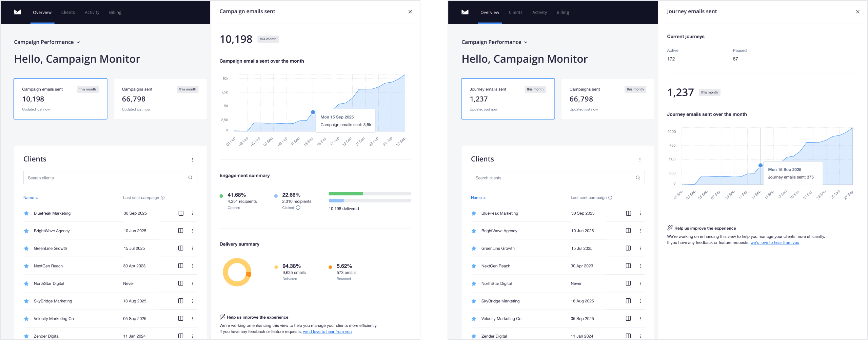Open Clients section options menu in right window

click(x=640, y=160)
